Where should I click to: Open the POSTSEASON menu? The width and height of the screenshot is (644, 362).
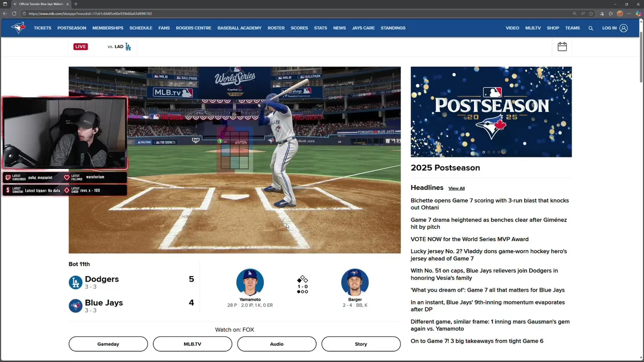[71, 28]
